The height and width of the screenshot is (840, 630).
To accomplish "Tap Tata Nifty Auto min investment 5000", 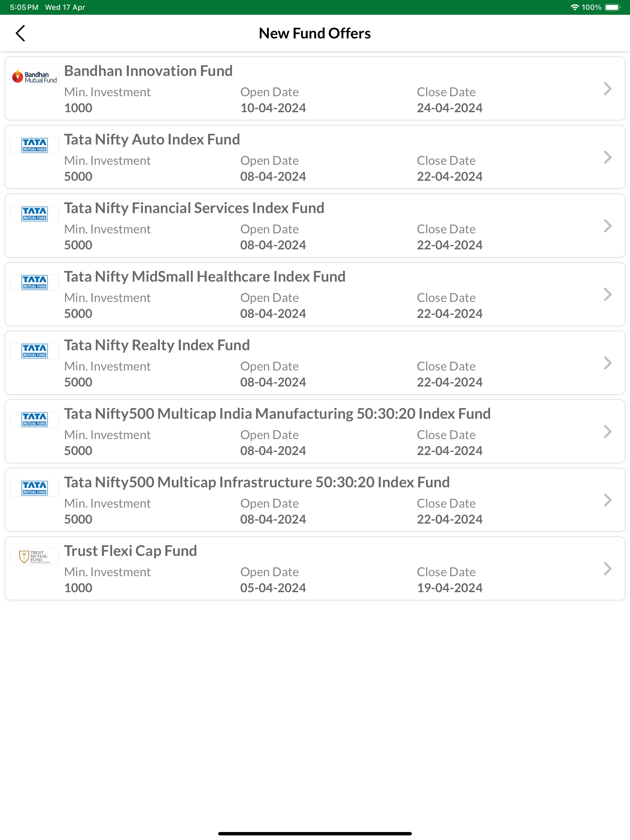I will coord(78,176).
